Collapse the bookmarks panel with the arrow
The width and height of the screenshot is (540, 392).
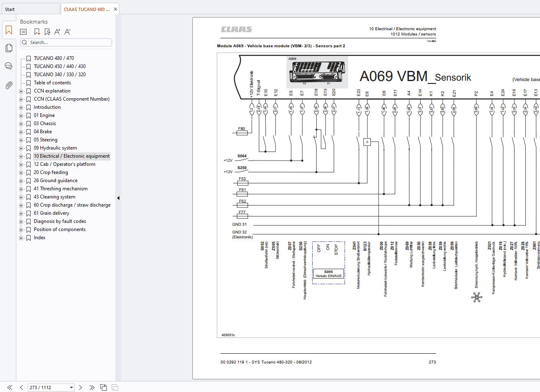(118, 198)
